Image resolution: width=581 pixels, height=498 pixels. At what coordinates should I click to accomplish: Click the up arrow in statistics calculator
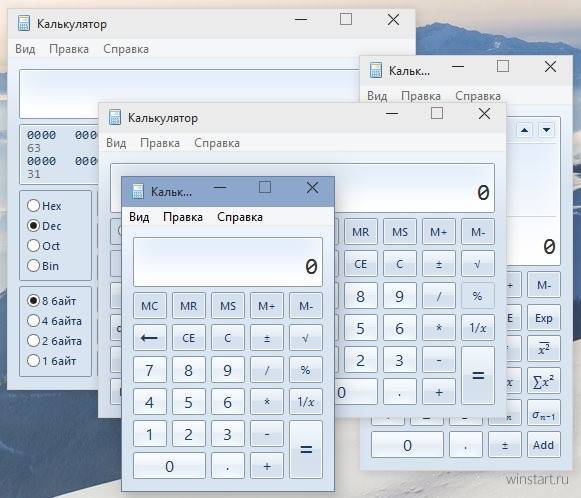(524, 130)
